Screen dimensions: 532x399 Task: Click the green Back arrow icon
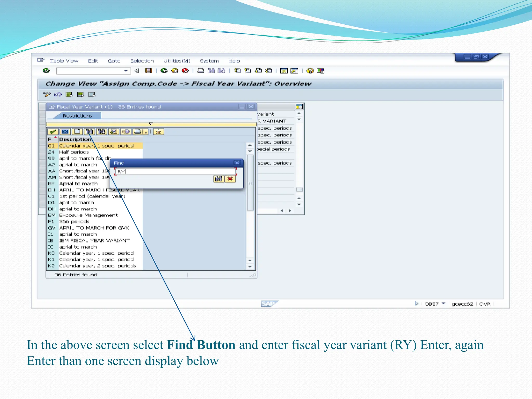[x=164, y=71]
